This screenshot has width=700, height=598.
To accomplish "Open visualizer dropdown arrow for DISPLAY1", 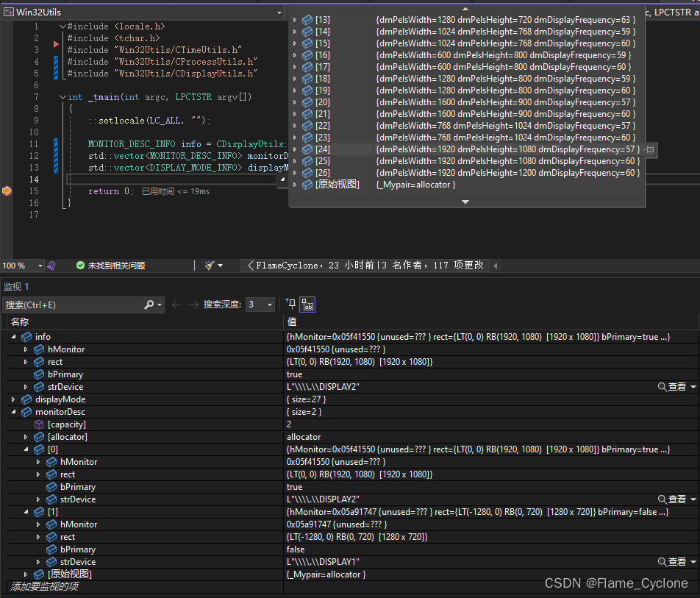I will 693,562.
